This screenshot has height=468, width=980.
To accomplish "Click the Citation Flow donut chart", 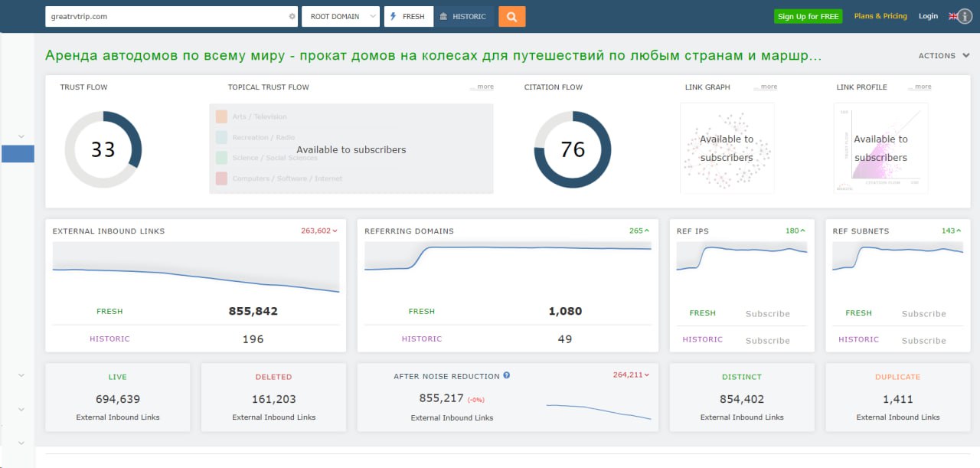I will (573, 149).
